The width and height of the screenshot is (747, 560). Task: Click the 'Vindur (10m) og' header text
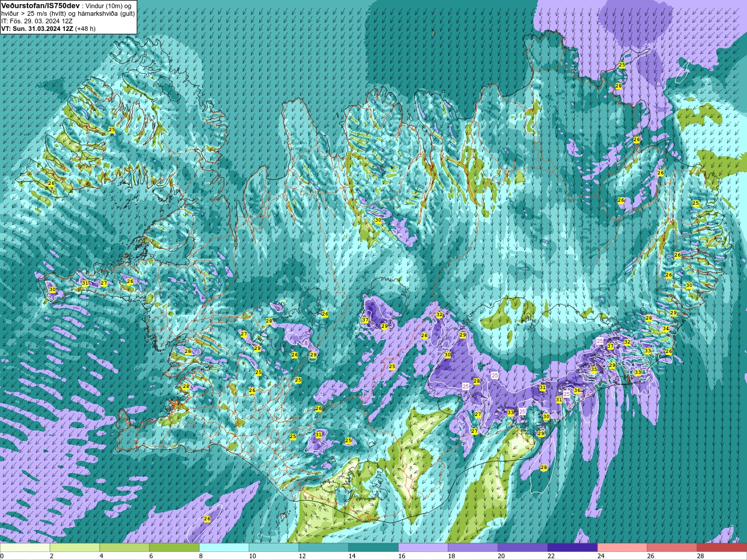(x=109, y=5)
